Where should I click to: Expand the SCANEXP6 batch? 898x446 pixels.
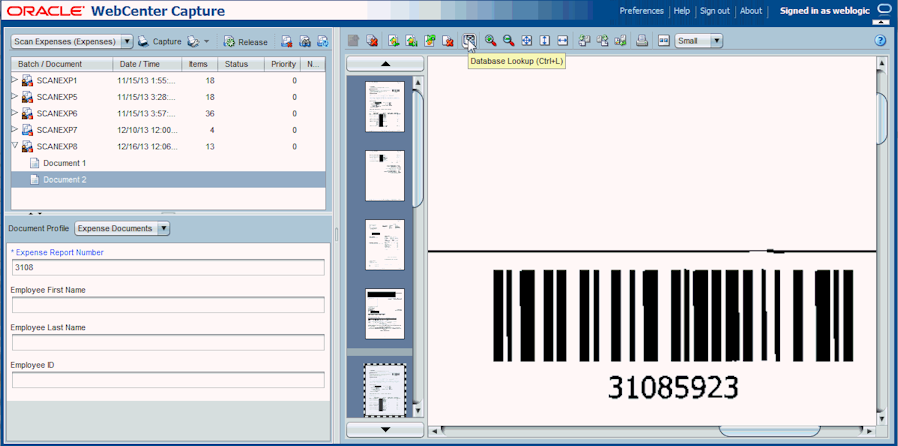pos(15,113)
